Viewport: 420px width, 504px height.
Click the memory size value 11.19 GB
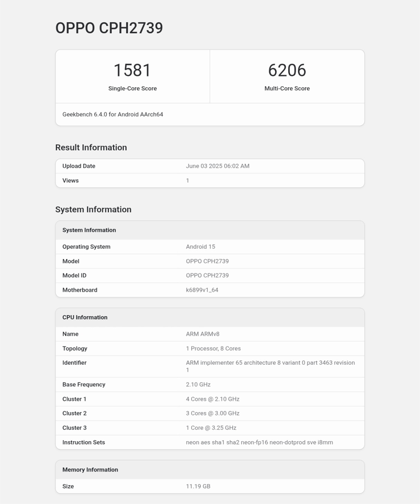(198, 486)
